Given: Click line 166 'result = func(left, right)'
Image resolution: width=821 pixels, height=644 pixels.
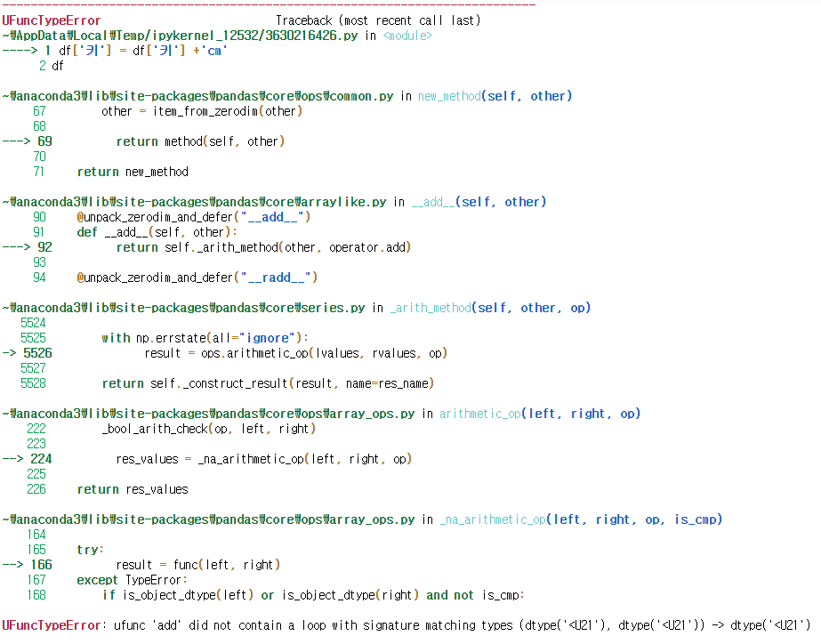Looking at the screenshot, I should [198, 565].
